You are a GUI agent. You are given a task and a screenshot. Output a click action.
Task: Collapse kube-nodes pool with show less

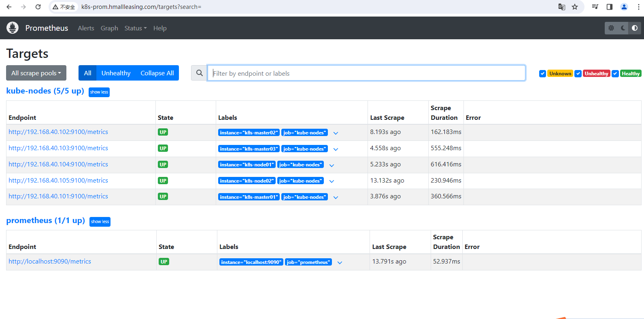(99, 92)
